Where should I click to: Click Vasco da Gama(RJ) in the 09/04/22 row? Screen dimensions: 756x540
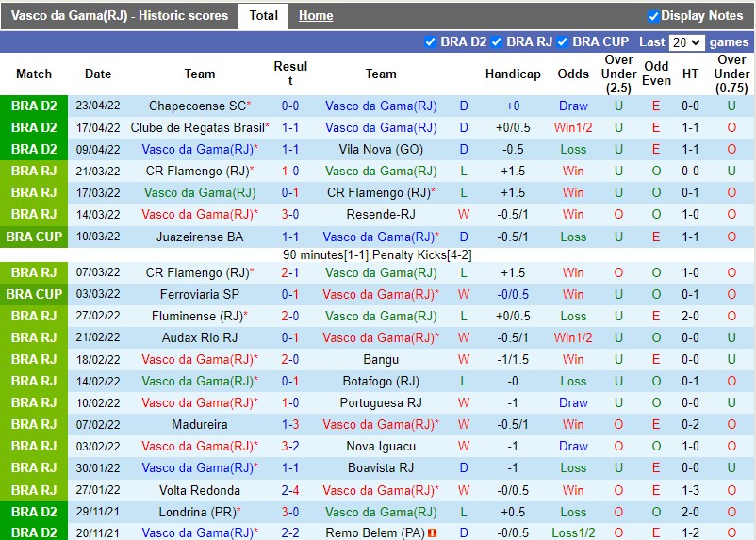[x=197, y=150]
